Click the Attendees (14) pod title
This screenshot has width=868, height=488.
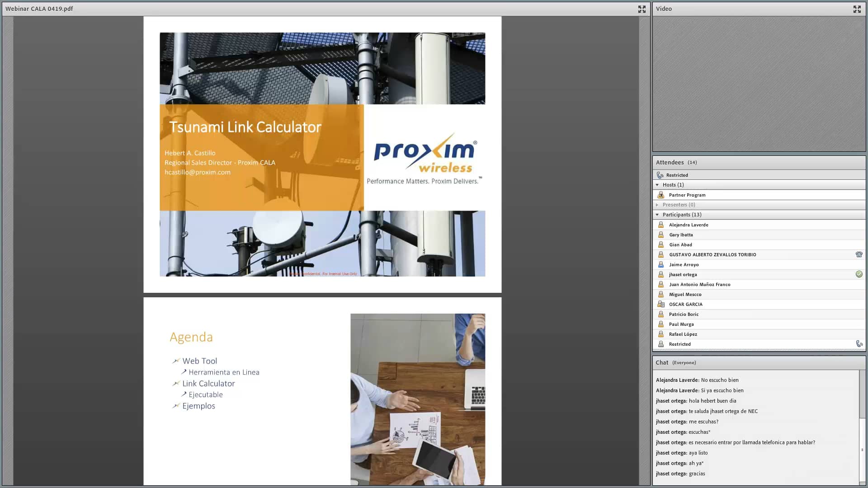pyautogui.click(x=676, y=162)
